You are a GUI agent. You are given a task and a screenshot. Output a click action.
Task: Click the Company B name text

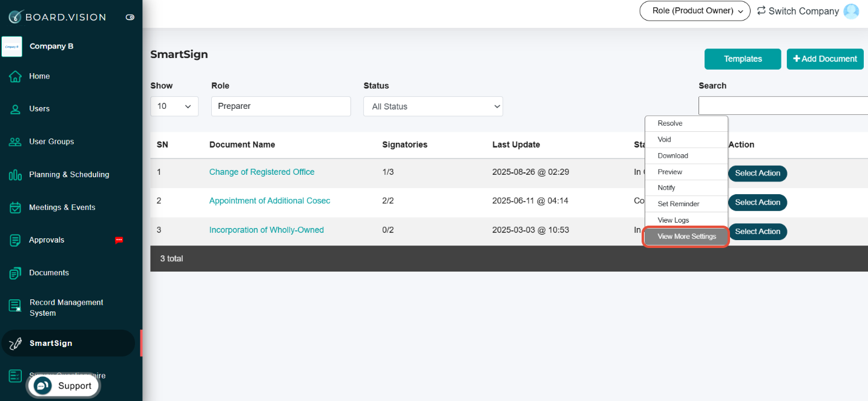[x=51, y=46]
